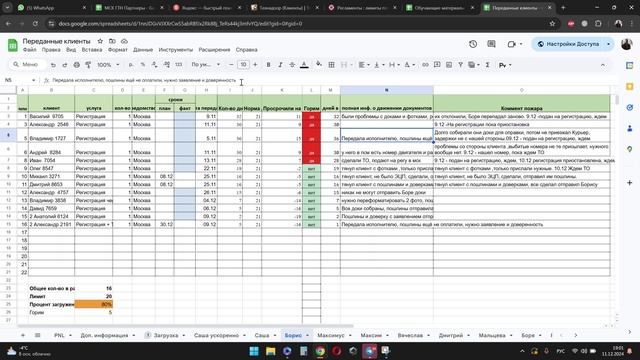Open the input tools Ру dropdown
Screen dimensions: 640x360
click(505, 65)
